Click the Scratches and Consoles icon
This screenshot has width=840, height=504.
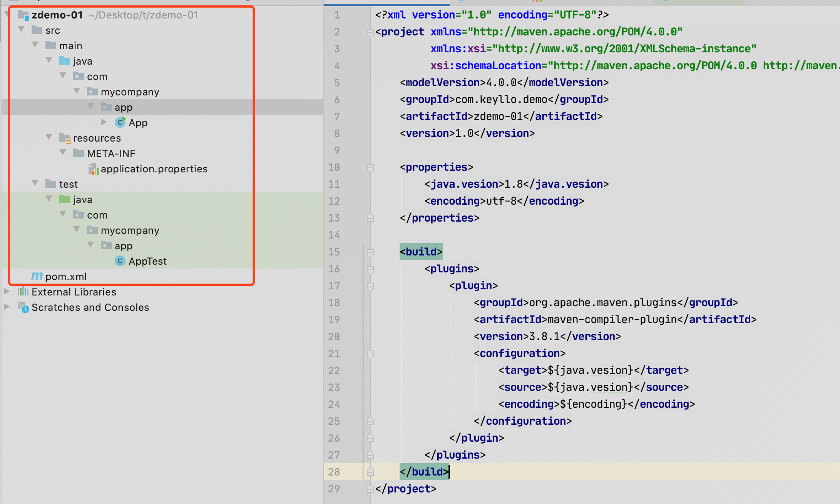tap(23, 307)
